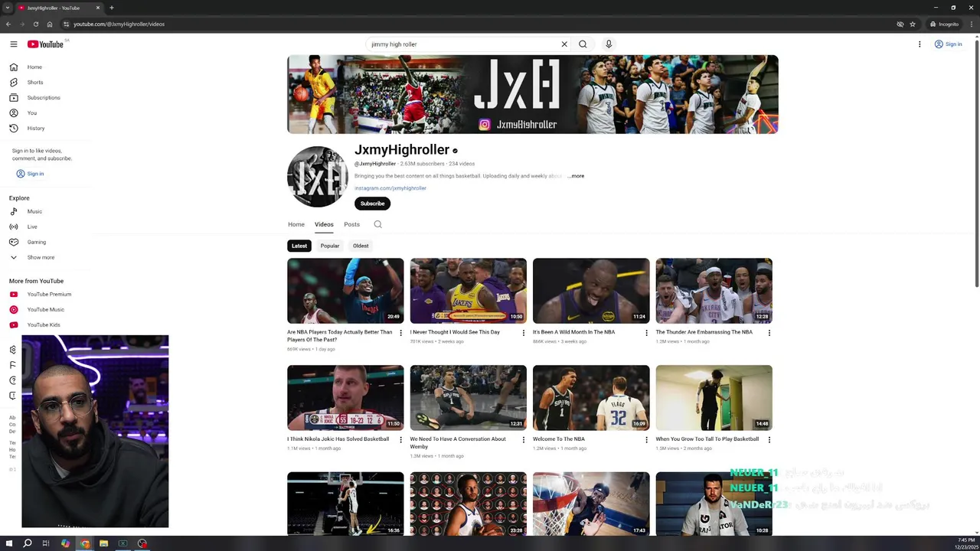Start voice search with the microphone
Viewport: 980px width, 551px height.
[609, 44]
